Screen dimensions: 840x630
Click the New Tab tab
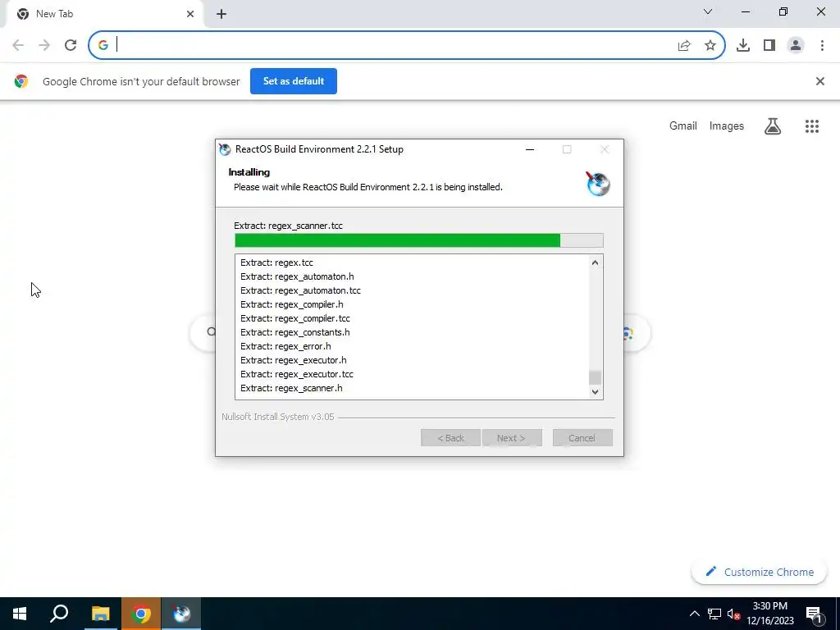pyautogui.click(x=104, y=14)
